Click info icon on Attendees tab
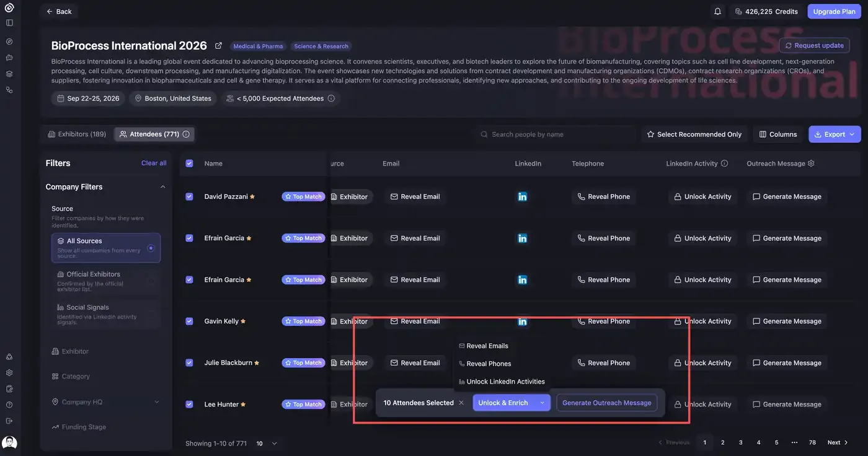868x456 pixels. 186,134
